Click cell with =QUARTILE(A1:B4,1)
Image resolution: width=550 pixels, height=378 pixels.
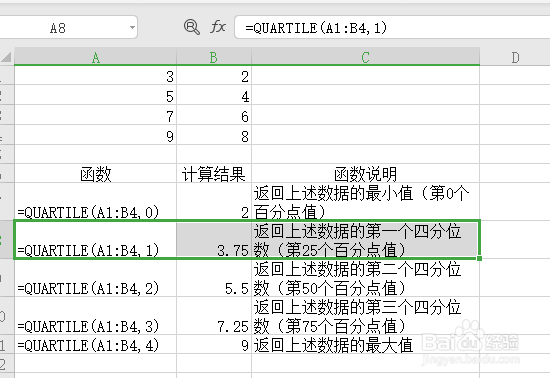point(95,240)
